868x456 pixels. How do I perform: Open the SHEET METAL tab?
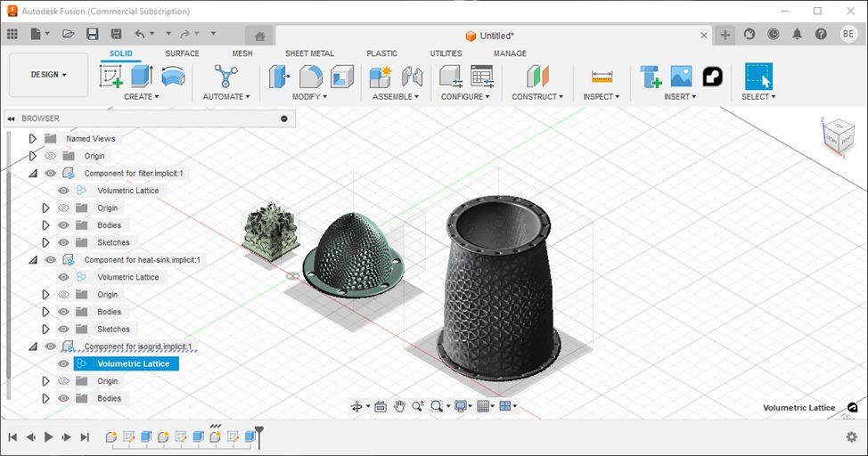click(309, 53)
